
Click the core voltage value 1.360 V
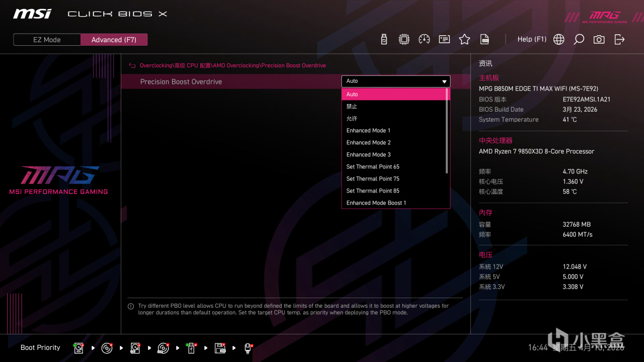tap(573, 182)
